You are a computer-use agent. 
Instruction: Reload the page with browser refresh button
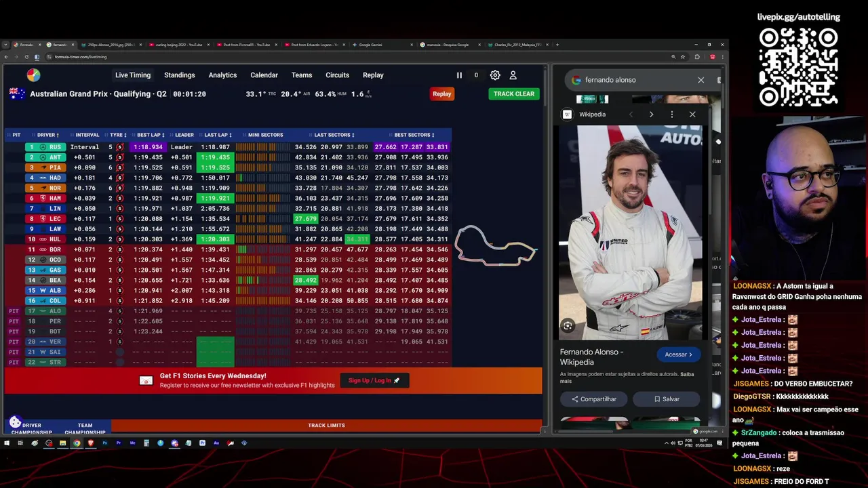(26, 57)
